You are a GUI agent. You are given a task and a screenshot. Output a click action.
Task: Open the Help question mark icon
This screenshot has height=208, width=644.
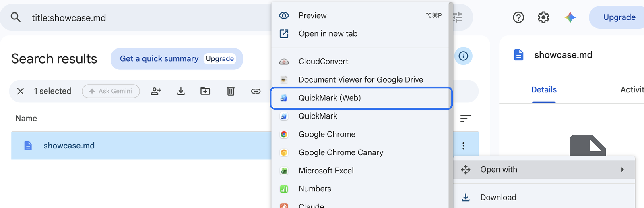pos(518,17)
